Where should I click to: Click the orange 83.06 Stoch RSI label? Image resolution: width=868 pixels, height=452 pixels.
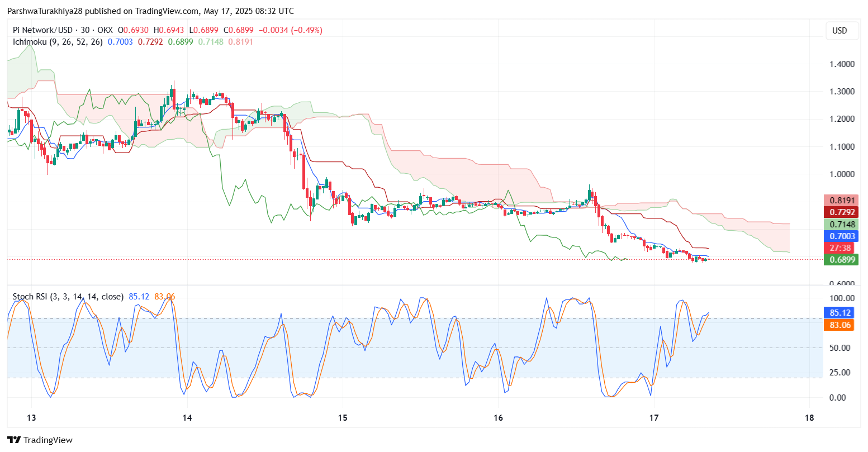coord(839,325)
